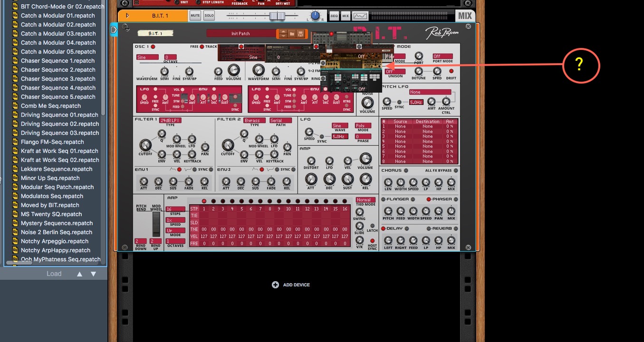The image size is (644, 342).
Task: Toggle the PHASER effect LED
Action: [429, 199]
